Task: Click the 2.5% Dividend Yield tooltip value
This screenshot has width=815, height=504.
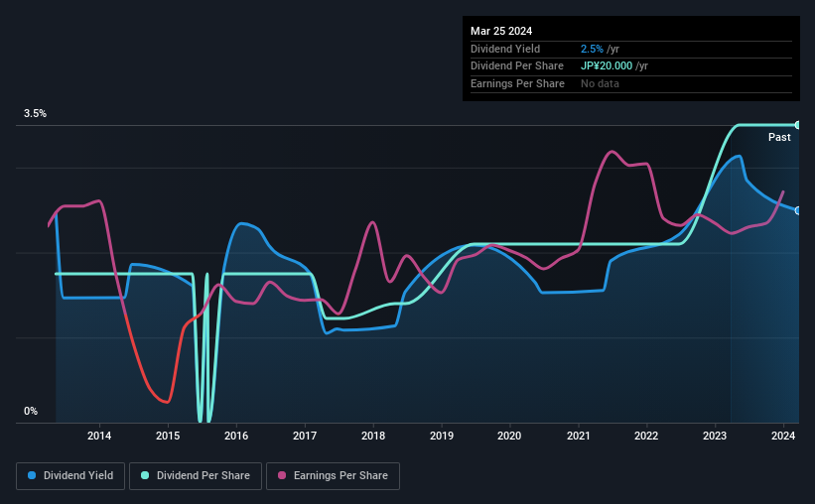Action: (x=592, y=49)
